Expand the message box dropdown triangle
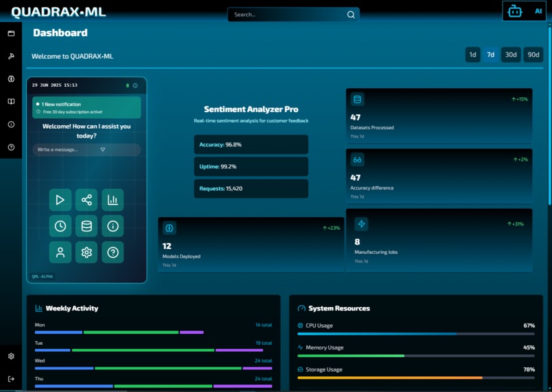The width and height of the screenshot is (552, 392). point(103,149)
